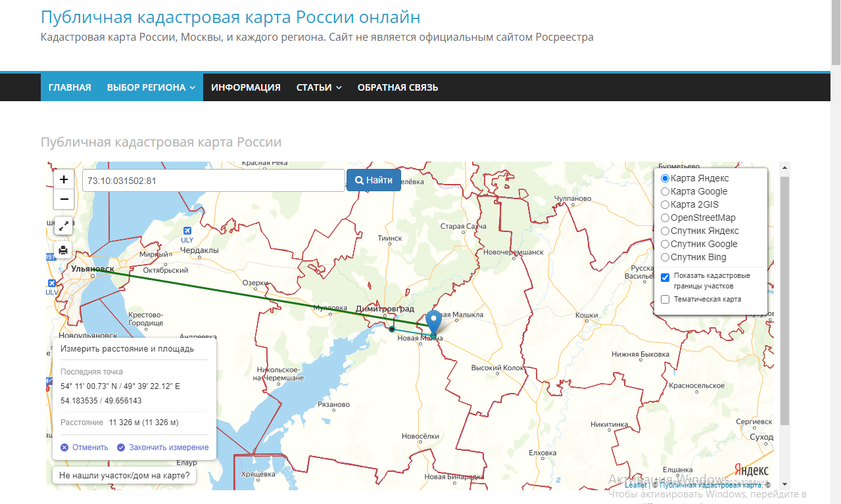Select Спутник Bing satellite layer

click(665, 257)
